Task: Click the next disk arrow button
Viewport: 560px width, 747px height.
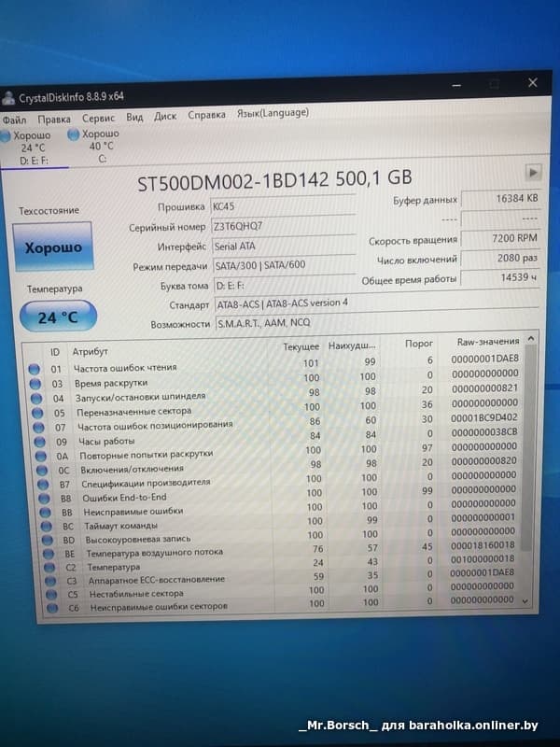Action: click(533, 173)
